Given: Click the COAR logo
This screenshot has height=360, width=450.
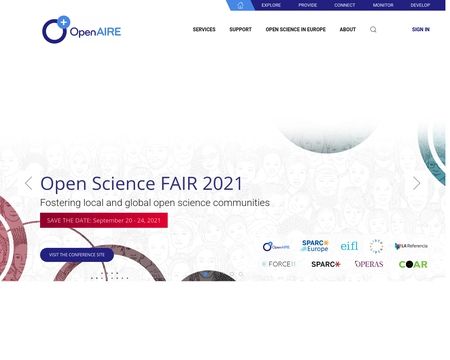Looking at the screenshot, I should tap(413, 264).
